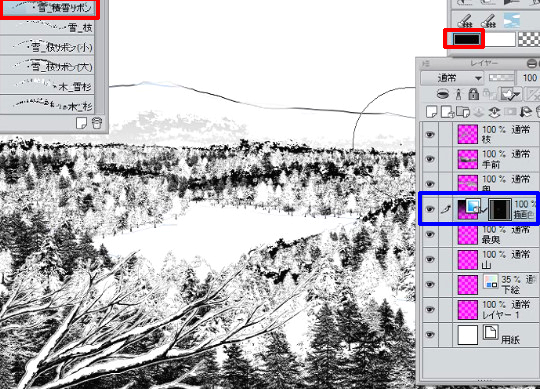The height and width of the screenshot is (389, 540).
Task: Select the 雪_積雪リボン brush in the sub tool list
Action: 47,8
